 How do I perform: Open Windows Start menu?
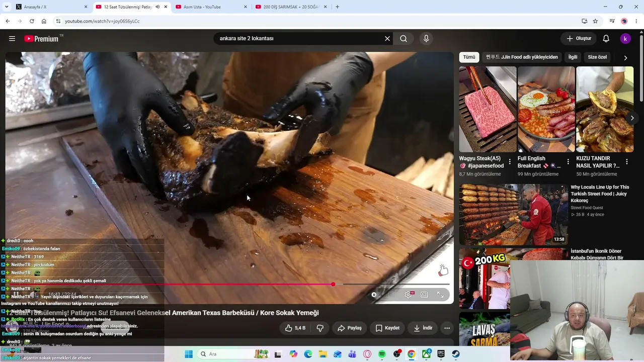tap(189, 354)
